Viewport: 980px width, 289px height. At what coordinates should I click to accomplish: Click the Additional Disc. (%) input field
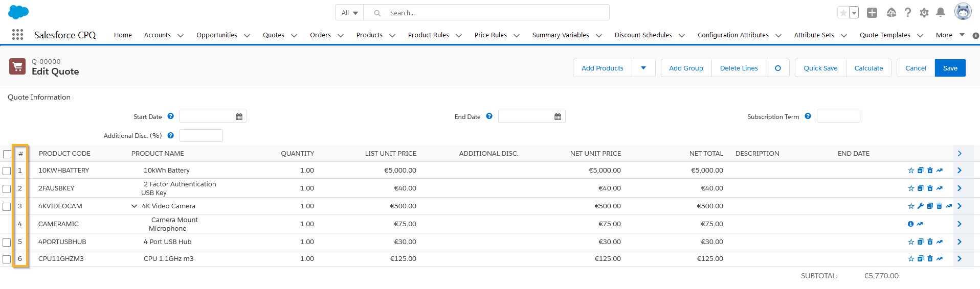[x=201, y=136]
